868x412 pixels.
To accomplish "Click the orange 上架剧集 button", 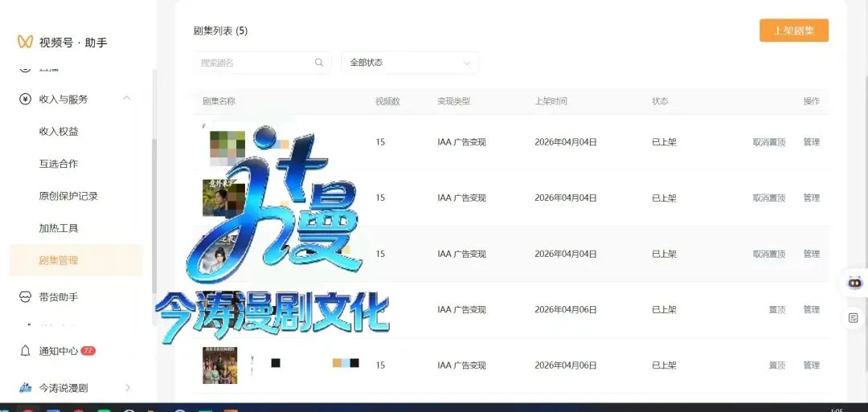I will 794,31.
